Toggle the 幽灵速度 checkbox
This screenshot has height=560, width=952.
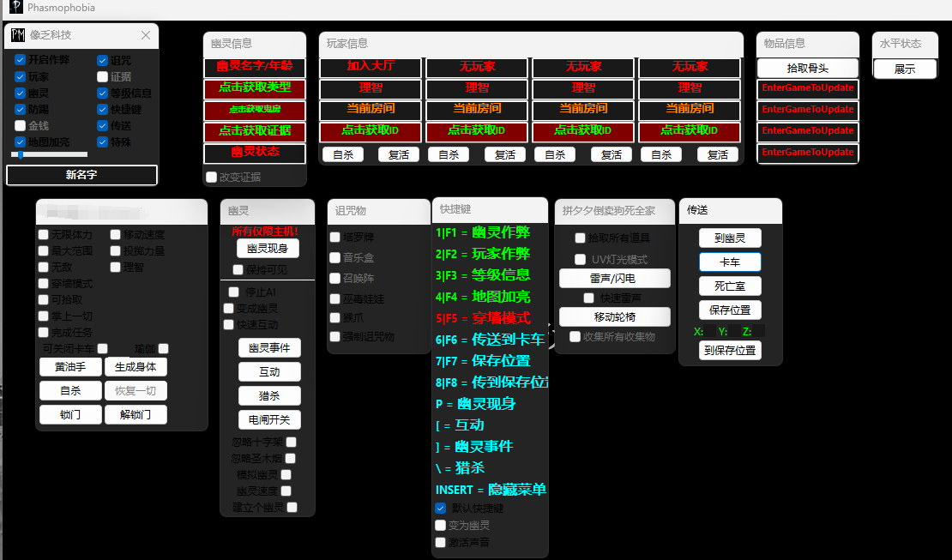pyautogui.click(x=286, y=491)
